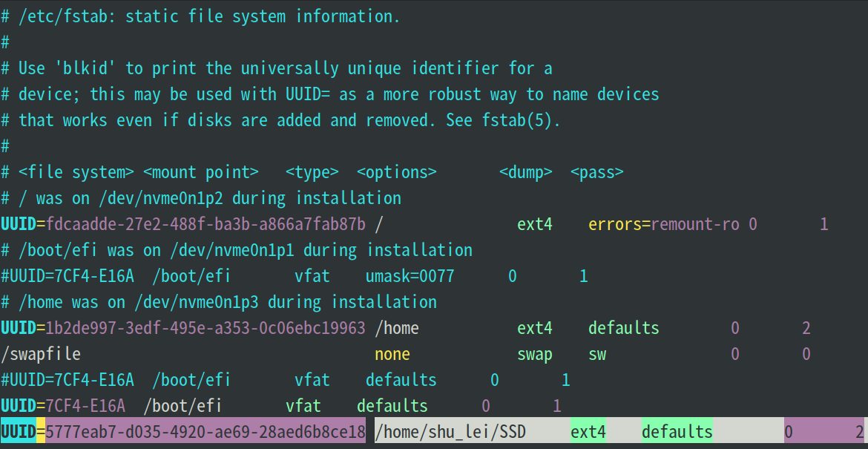
Task: Click the <pass> column header
Action: point(597,172)
